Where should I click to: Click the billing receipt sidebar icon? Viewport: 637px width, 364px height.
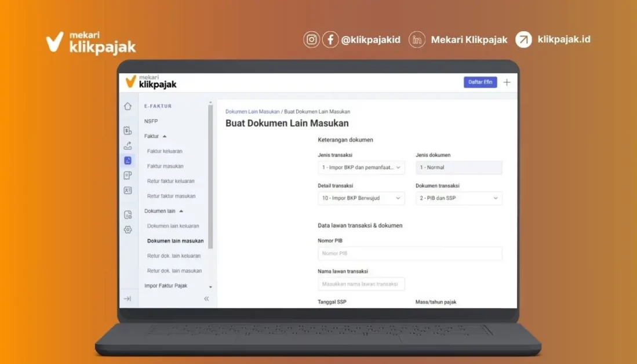click(128, 130)
